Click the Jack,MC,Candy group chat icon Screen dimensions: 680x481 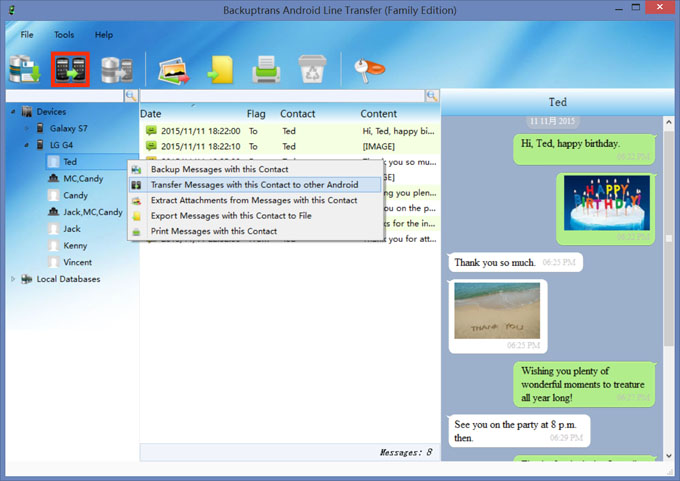pyautogui.click(x=53, y=212)
